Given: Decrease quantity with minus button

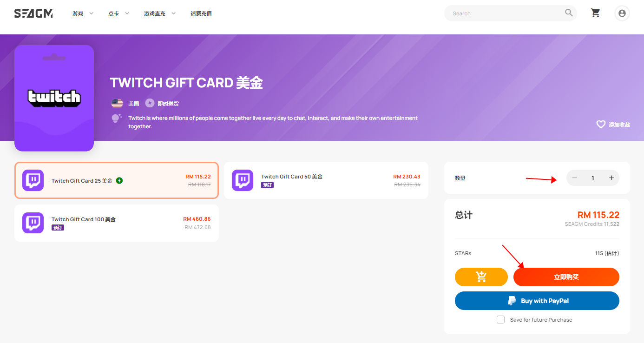Looking at the screenshot, I should click(575, 178).
